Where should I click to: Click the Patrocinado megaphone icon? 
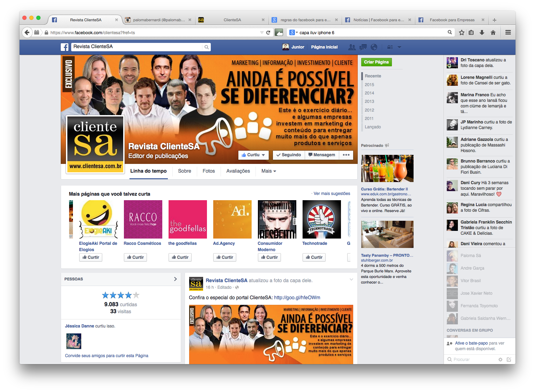point(387,145)
